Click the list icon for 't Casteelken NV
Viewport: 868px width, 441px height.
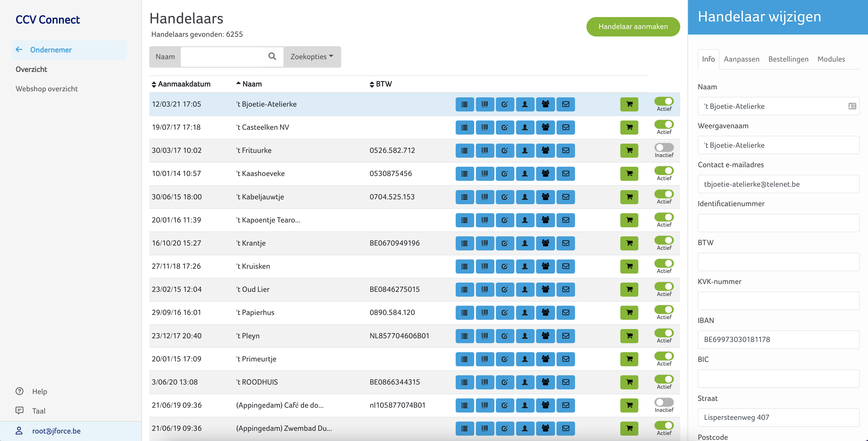click(x=464, y=127)
